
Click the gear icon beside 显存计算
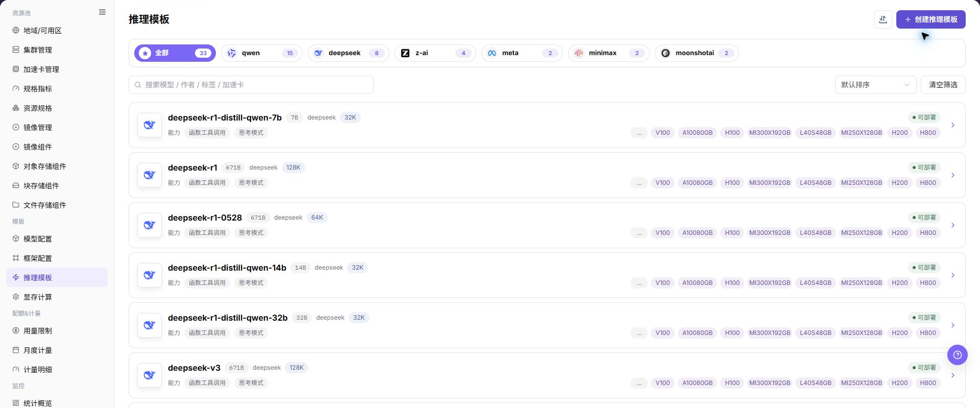coord(16,297)
